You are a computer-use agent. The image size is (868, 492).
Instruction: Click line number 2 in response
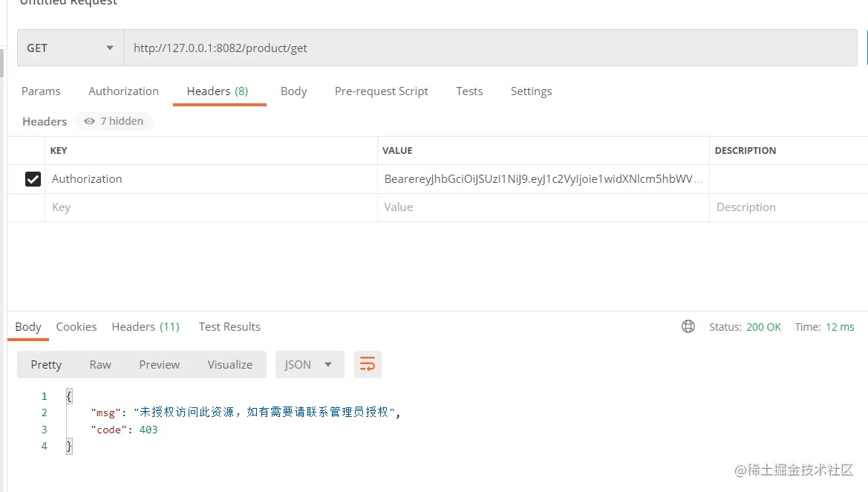pos(45,412)
